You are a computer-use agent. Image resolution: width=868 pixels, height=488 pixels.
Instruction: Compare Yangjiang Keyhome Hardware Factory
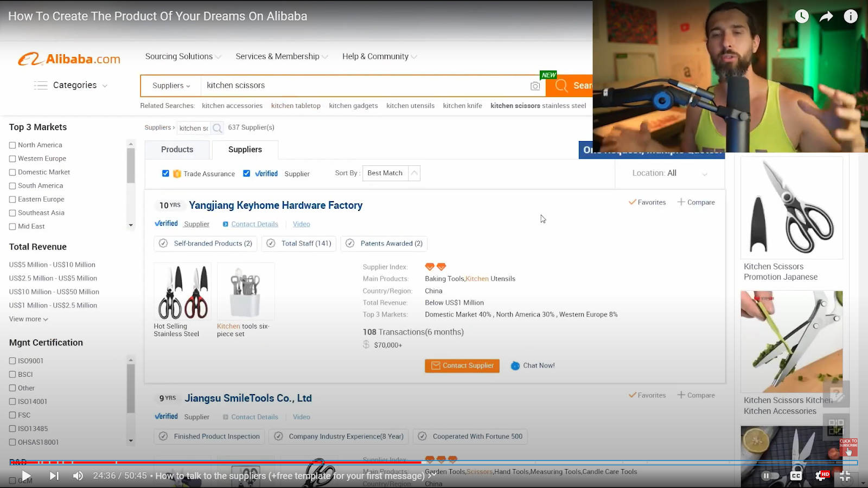pyautogui.click(x=696, y=202)
